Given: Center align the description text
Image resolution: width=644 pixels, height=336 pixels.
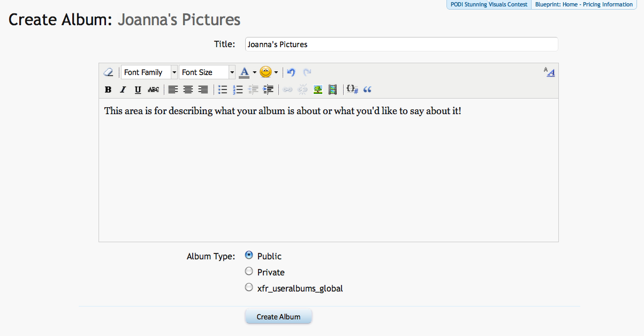Looking at the screenshot, I should pyautogui.click(x=188, y=89).
